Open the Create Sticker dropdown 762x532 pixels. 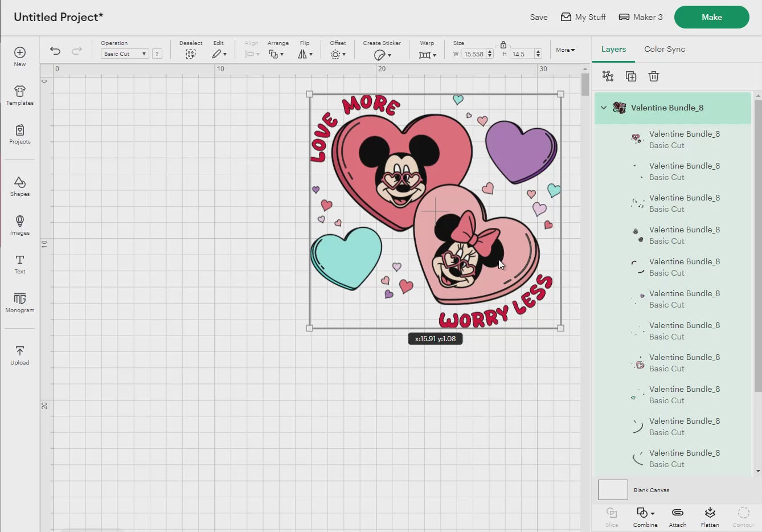(383, 55)
